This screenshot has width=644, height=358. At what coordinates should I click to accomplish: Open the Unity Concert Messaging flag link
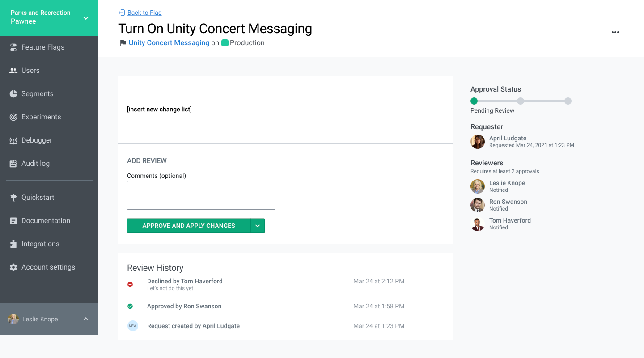(169, 43)
